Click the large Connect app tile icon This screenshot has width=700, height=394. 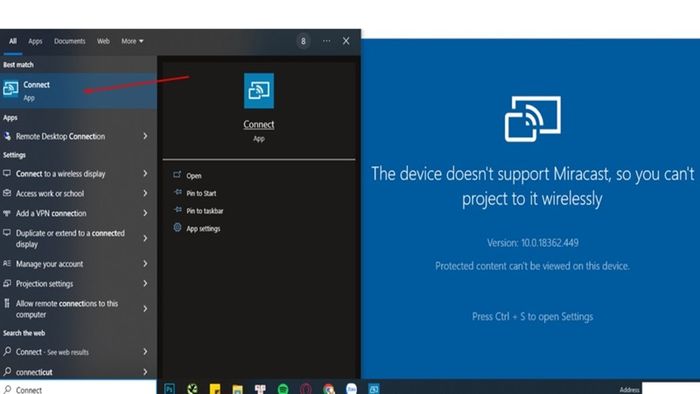tap(259, 91)
